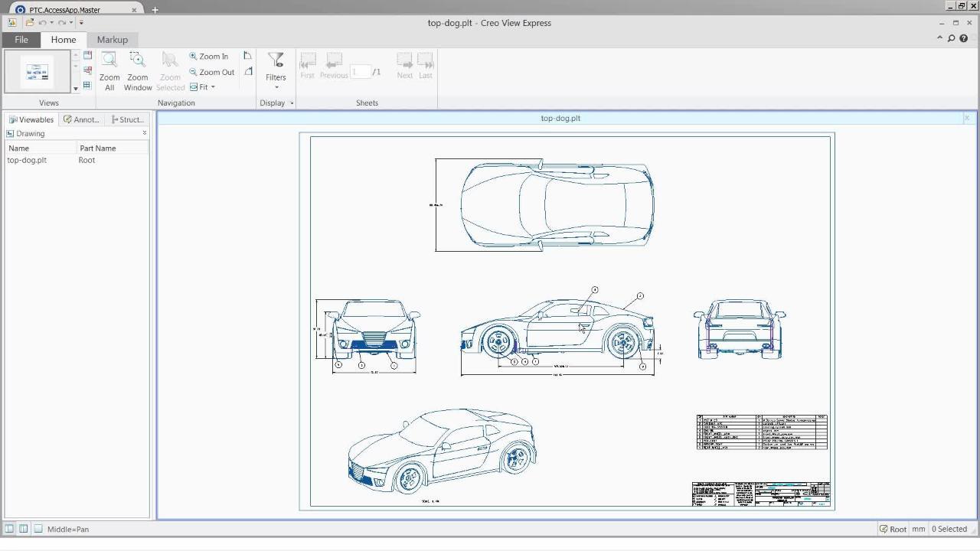This screenshot has height=551, width=980.
Task: Collapse the Drawing panel section
Action: point(144,133)
